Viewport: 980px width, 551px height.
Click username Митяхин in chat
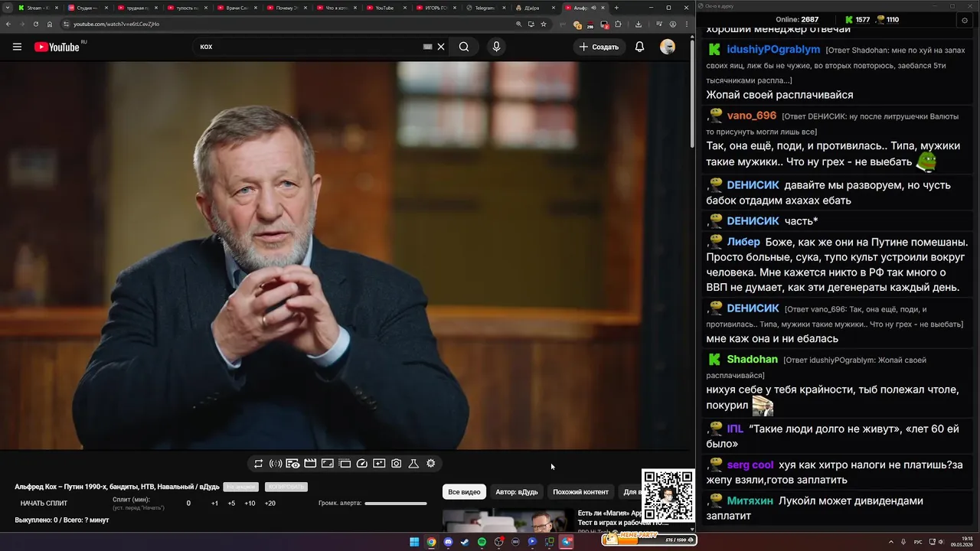tap(750, 500)
